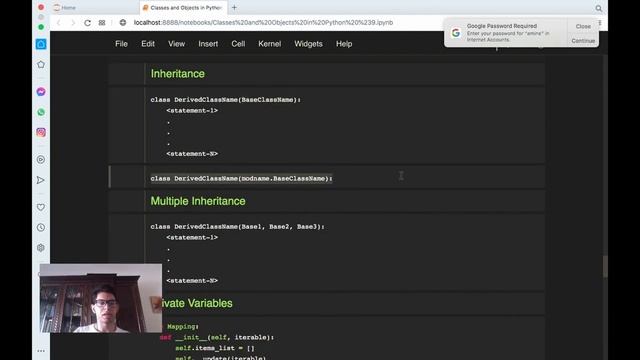
Task: Open the Edit menu
Action: [x=148, y=44]
